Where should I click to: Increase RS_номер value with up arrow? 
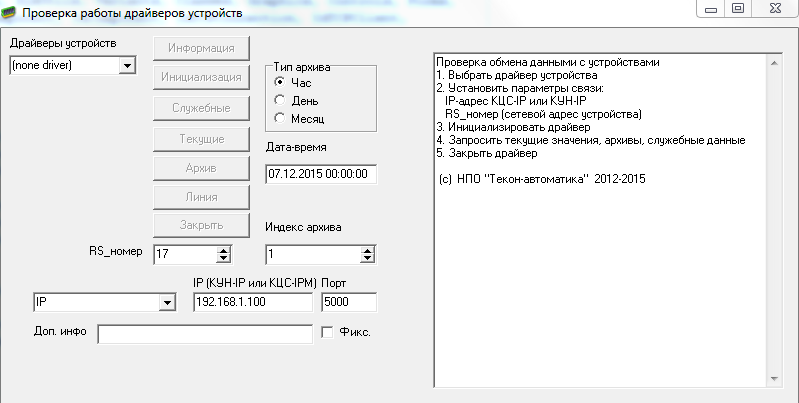tap(224, 250)
